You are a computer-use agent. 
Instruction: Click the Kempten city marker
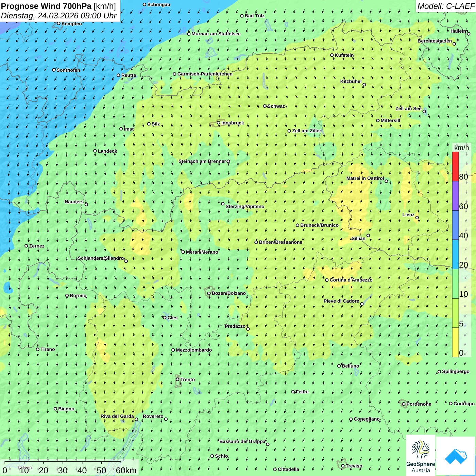tap(58, 24)
